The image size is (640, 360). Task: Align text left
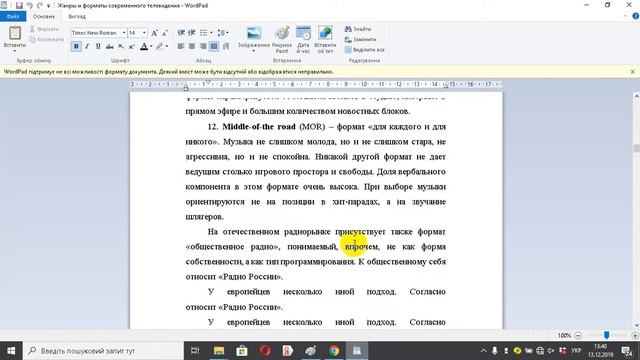181,47
